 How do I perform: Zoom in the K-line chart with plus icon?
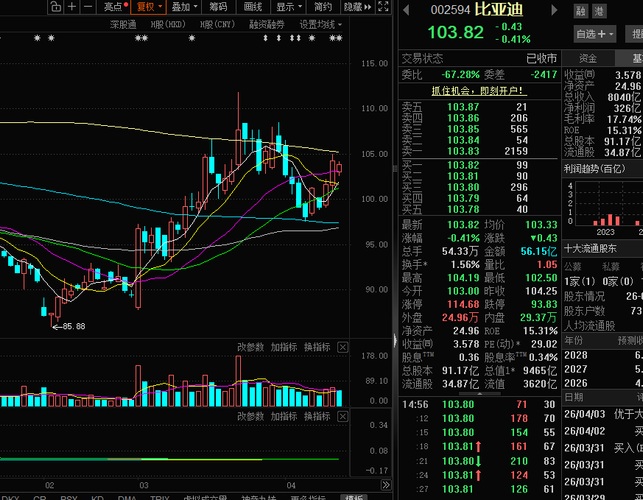[x=72, y=7]
